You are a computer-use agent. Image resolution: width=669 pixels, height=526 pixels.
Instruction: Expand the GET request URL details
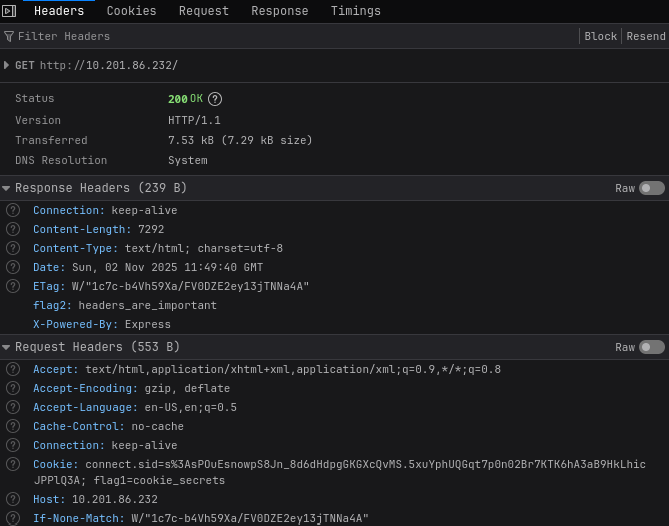coord(7,65)
